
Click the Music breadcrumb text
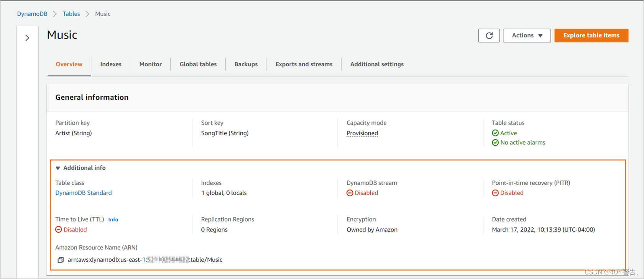pos(103,14)
